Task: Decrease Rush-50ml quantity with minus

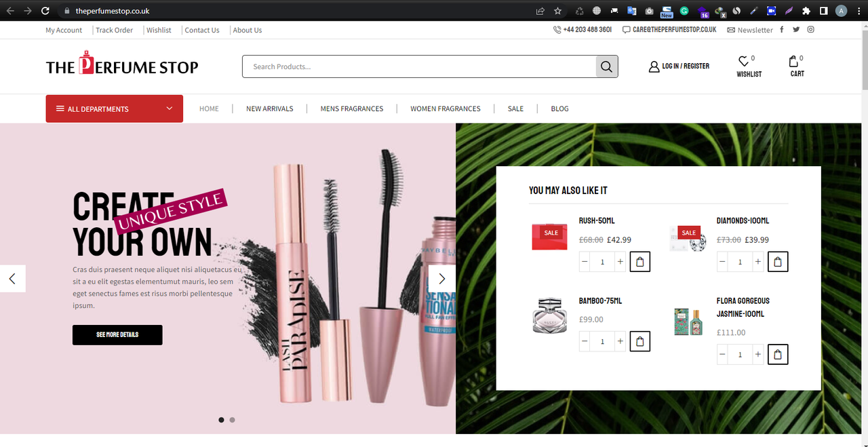Action: tap(585, 262)
